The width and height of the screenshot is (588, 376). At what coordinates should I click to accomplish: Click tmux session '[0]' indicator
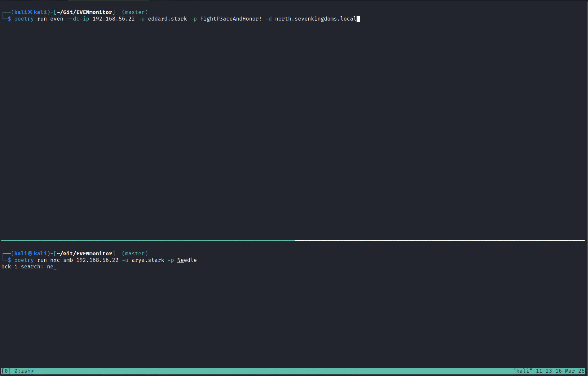click(6, 371)
